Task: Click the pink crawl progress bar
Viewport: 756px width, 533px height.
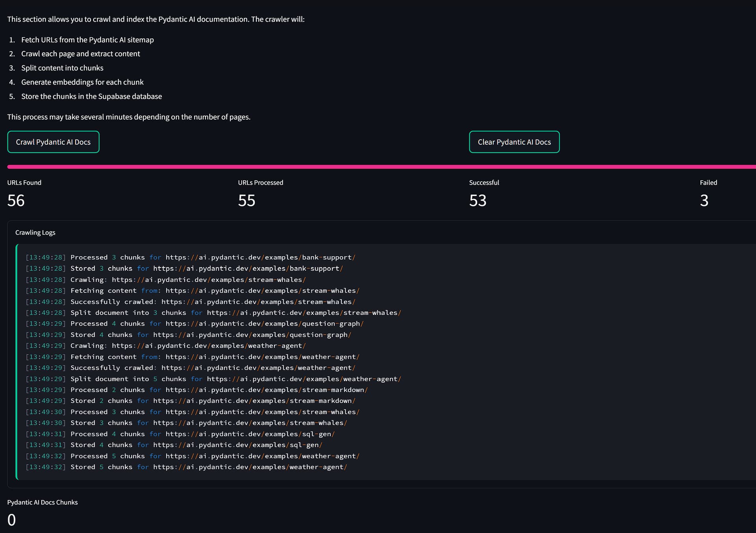Action: pos(382,167)
